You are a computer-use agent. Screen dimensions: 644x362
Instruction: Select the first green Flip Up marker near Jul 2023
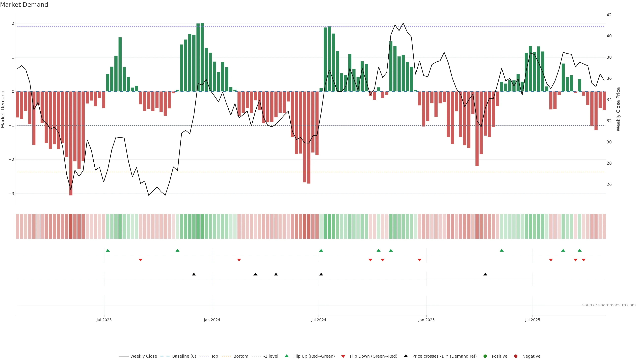coord(108,250)
